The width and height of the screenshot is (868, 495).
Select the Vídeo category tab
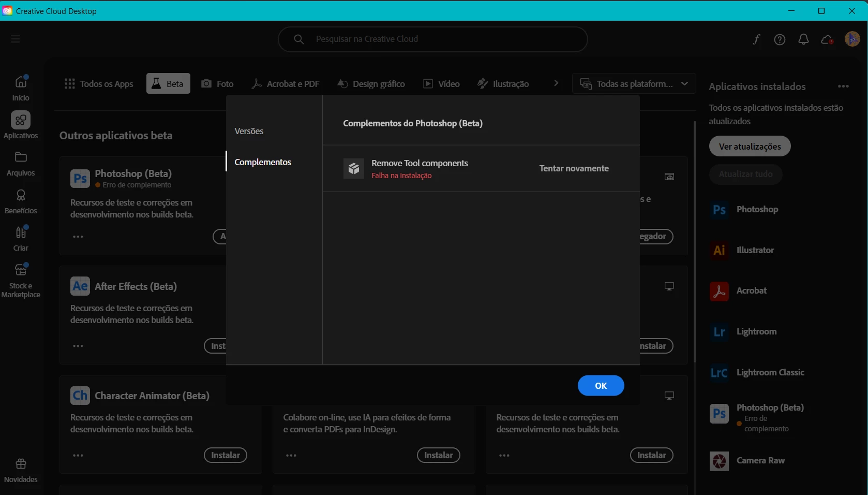tap(441, 83)
